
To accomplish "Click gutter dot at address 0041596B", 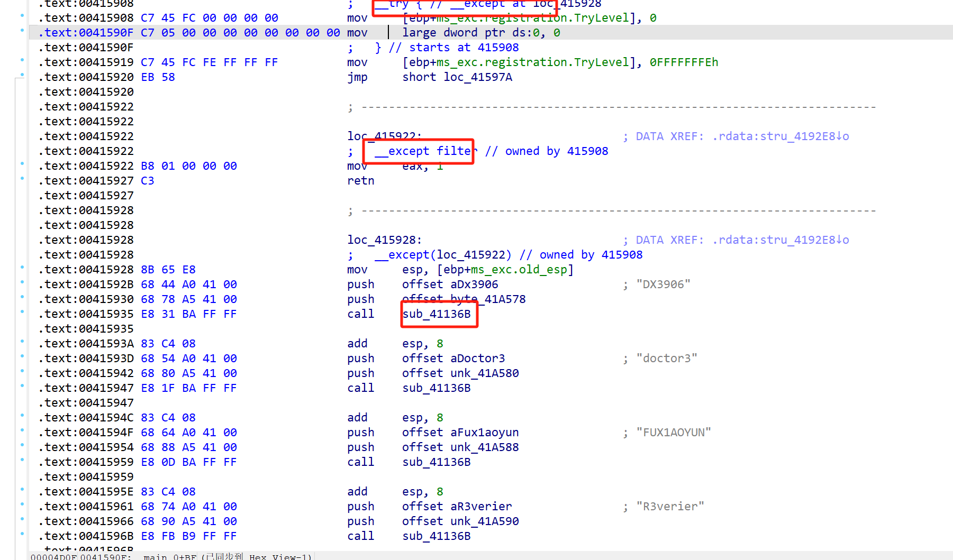I will [22, 534].
